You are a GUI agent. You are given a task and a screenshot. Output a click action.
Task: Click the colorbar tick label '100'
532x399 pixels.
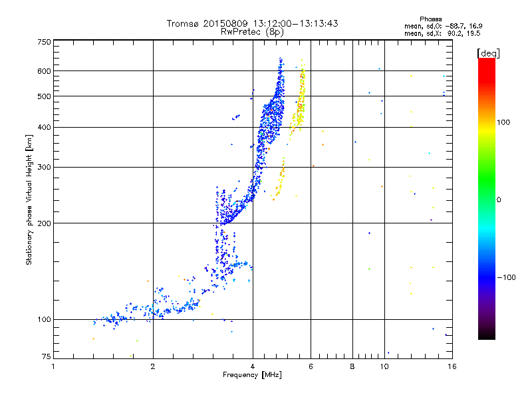(503, 122)
